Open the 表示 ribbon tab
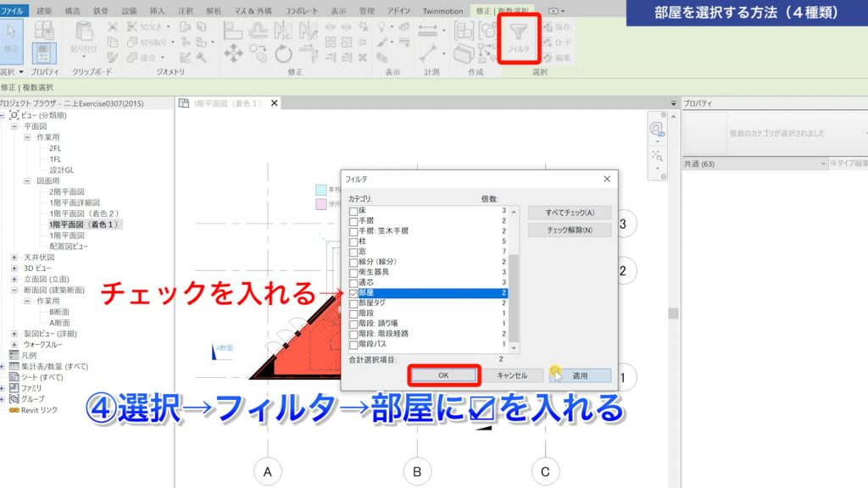The image size is (868, 488). (337, 8)
